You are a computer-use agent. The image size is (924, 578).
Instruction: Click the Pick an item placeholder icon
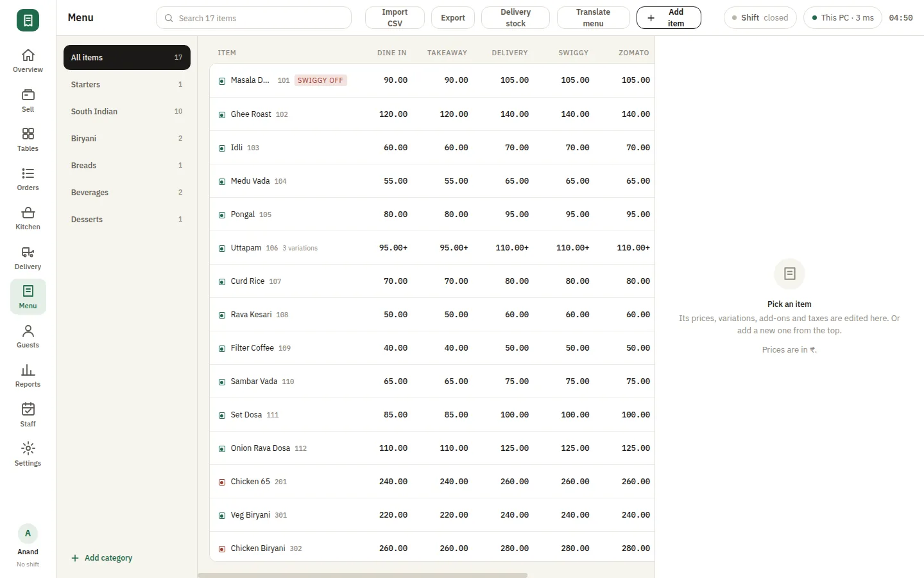click(x=789, y=274)
